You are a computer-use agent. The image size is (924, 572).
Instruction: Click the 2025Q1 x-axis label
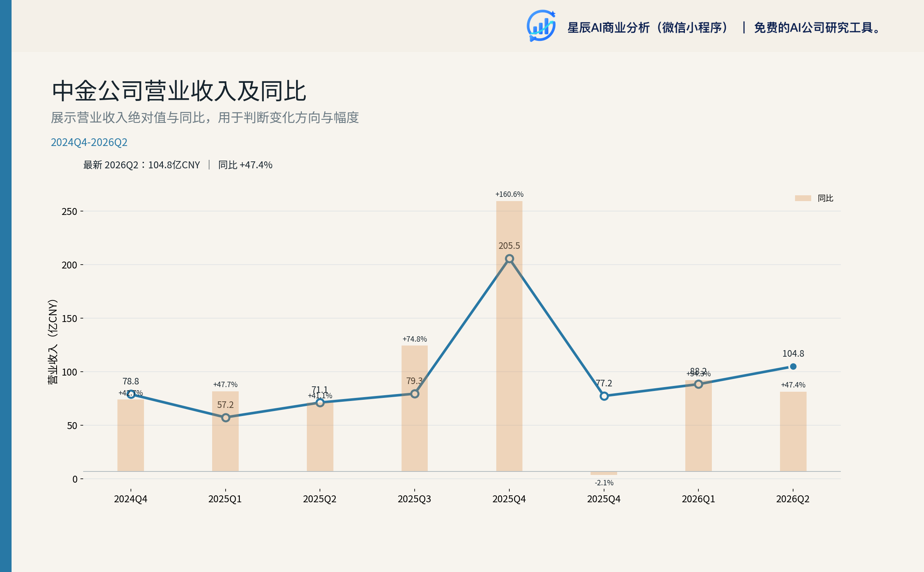(x=225, y=499)
